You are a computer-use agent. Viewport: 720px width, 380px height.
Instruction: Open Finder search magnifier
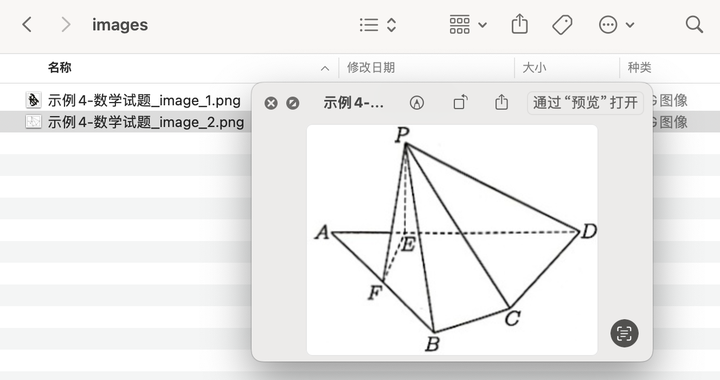tap(694, 24)
